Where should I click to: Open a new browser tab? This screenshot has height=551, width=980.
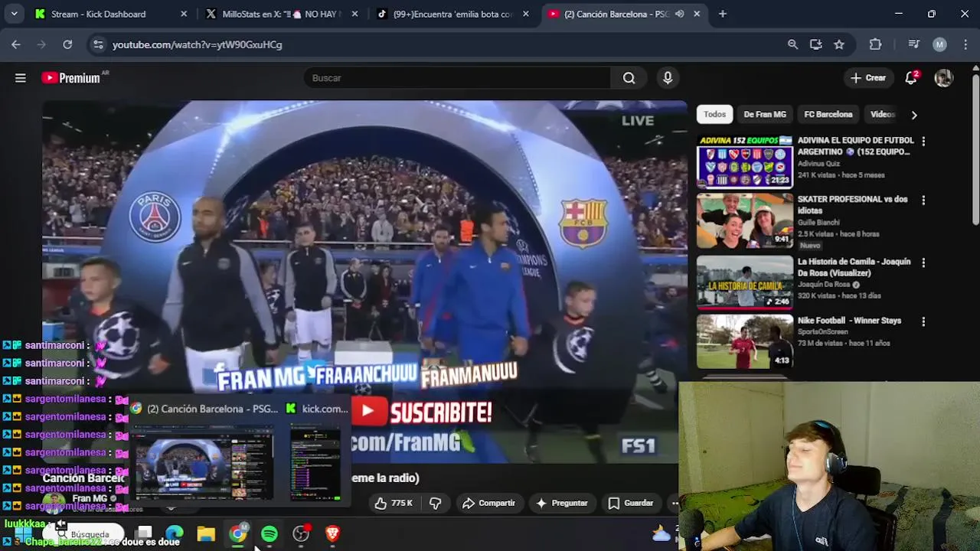coord(722,14)
